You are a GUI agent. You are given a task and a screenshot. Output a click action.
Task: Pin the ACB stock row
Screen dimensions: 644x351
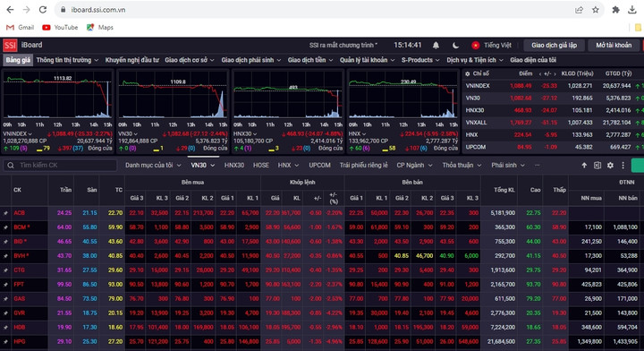[5, 213]
